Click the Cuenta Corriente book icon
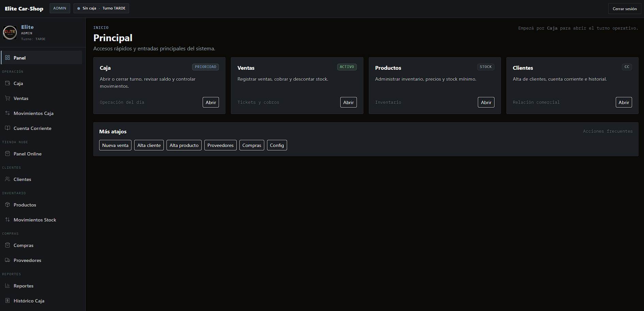The width and height of the screenshot is (644, 311). [7, 128]
